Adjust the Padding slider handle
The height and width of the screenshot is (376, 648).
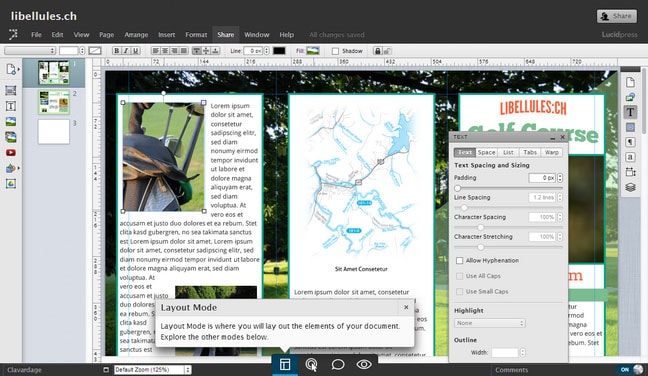point(457,188)
